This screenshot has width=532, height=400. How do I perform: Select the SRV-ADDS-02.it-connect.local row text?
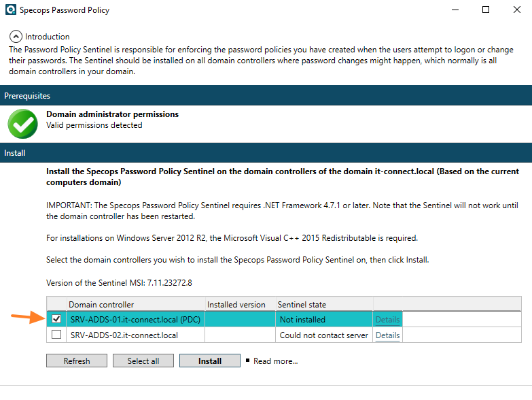pos(124,335)
